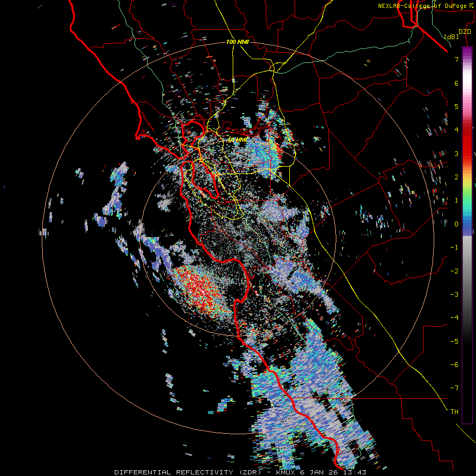Click the 1 value on color scale

[456, 200]
